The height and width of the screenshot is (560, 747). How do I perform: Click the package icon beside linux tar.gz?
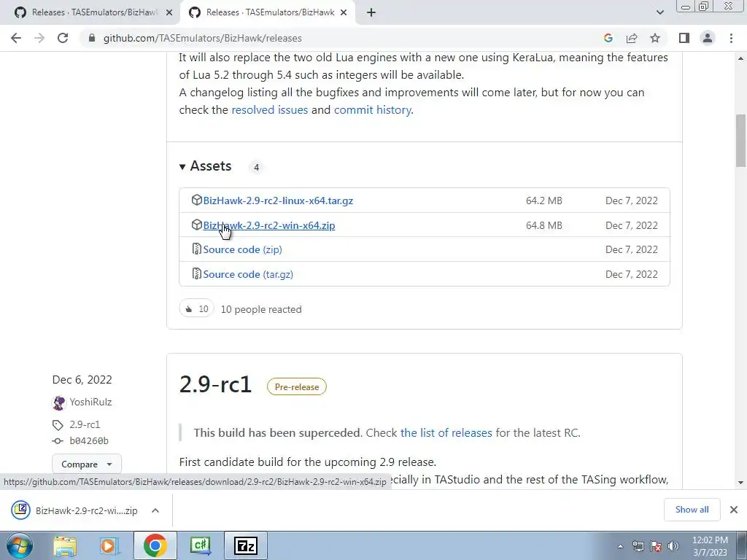click(x=196, y=200)
